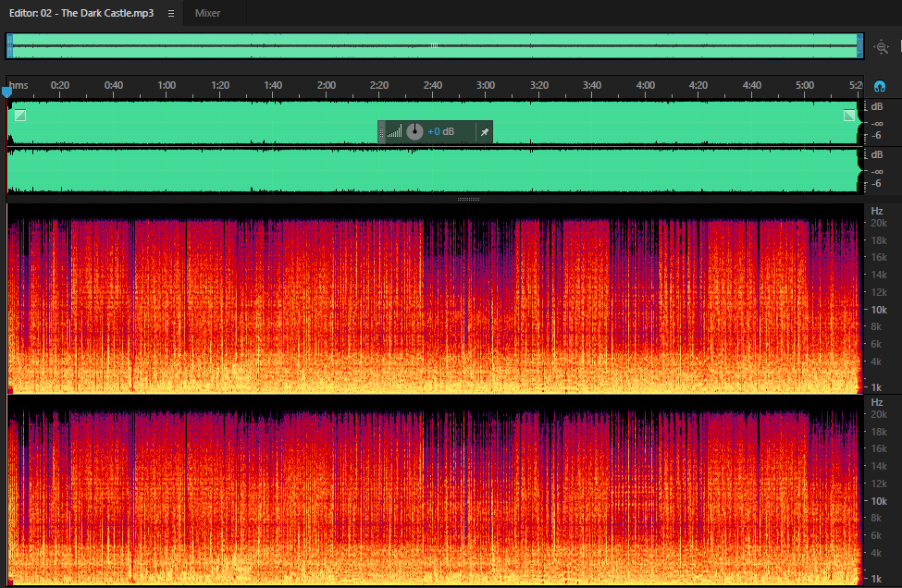Viewport: 902px width, 588px height.
Task: Adjust the HUD volume knob
Action: coord(414,131)
